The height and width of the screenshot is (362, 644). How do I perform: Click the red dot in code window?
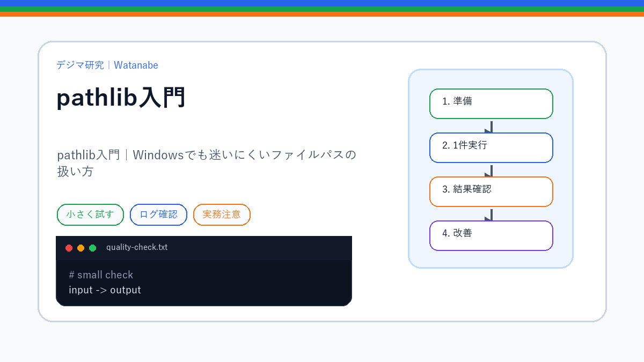[69, 248]
